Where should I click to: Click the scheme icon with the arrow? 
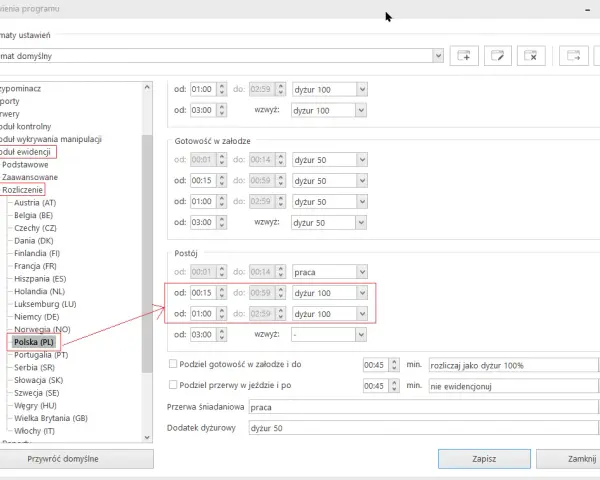tap(573, 56)
